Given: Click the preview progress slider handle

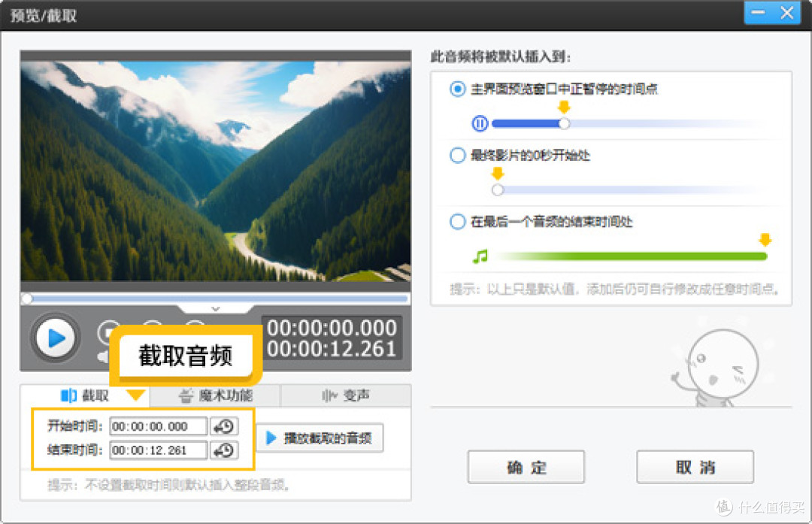Looking at the screenshot, I should coord(27,298).
